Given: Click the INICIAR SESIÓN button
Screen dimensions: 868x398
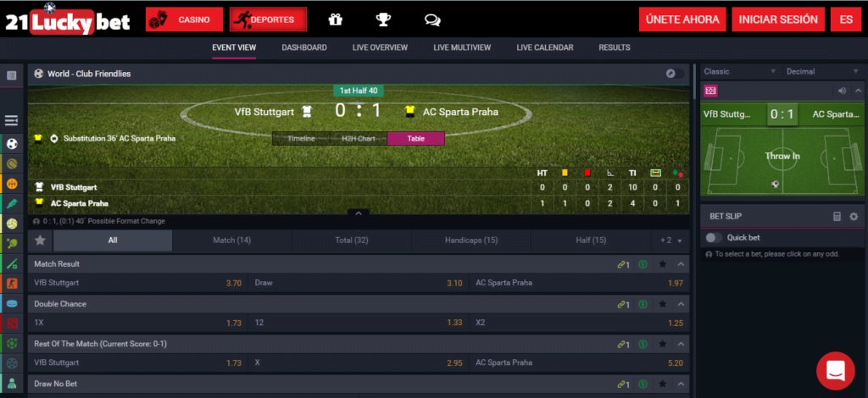Looking at the screenshot, I should 778,19.
